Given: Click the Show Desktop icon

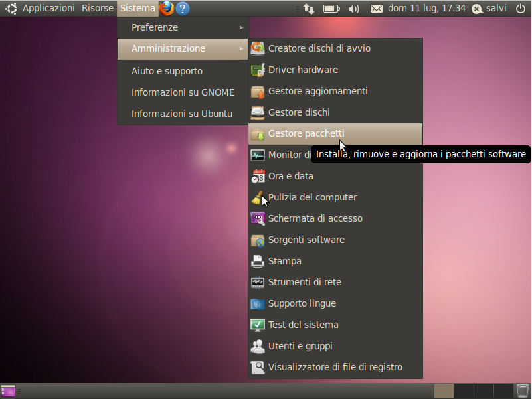Looking at the screenshot, I should 8,391.
